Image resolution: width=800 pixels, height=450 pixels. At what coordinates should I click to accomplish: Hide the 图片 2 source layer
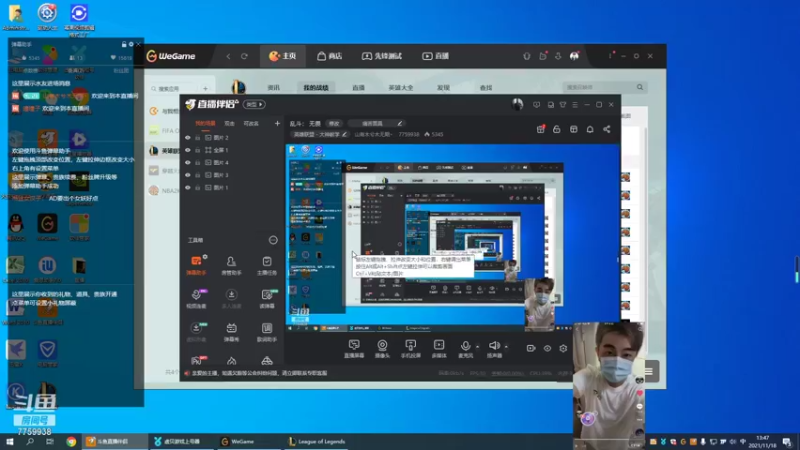(x=188, y=138)
